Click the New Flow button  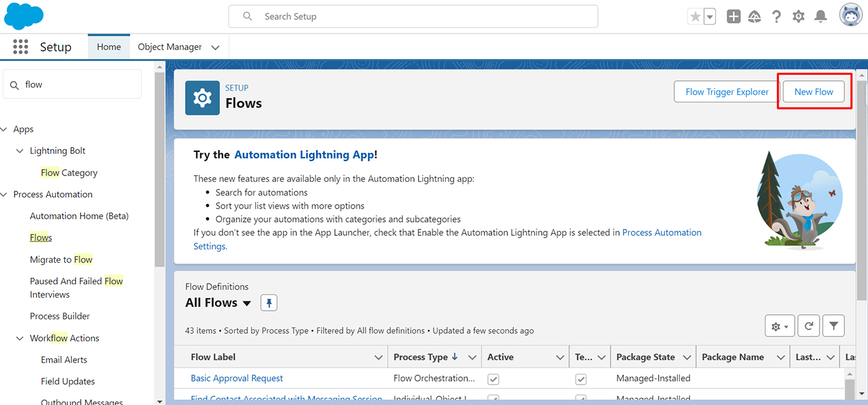(814, 92)
